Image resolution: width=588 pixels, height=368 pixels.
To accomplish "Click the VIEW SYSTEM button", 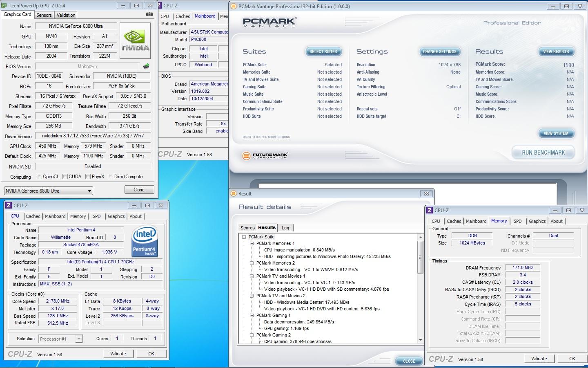I will pos(556,133).
